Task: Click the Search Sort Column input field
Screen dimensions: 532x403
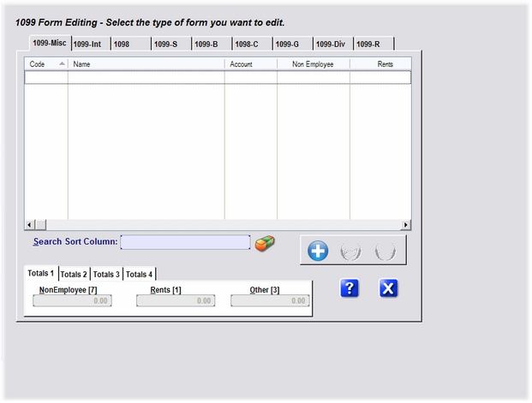Action: click(x=185, y=242)
